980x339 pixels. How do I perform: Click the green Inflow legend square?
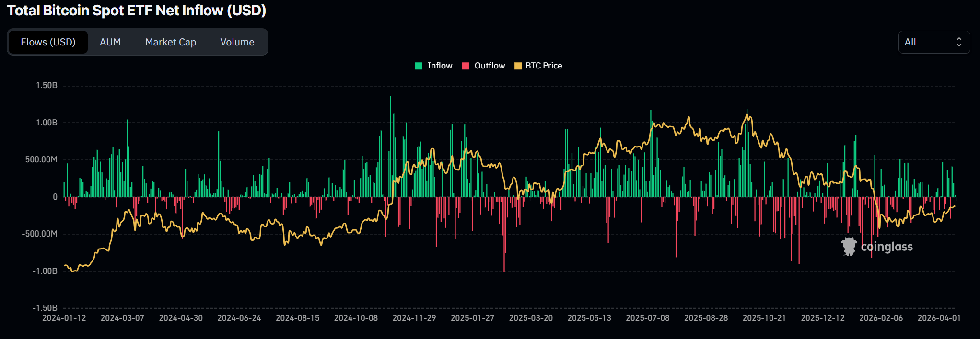(x=418, y=66)
